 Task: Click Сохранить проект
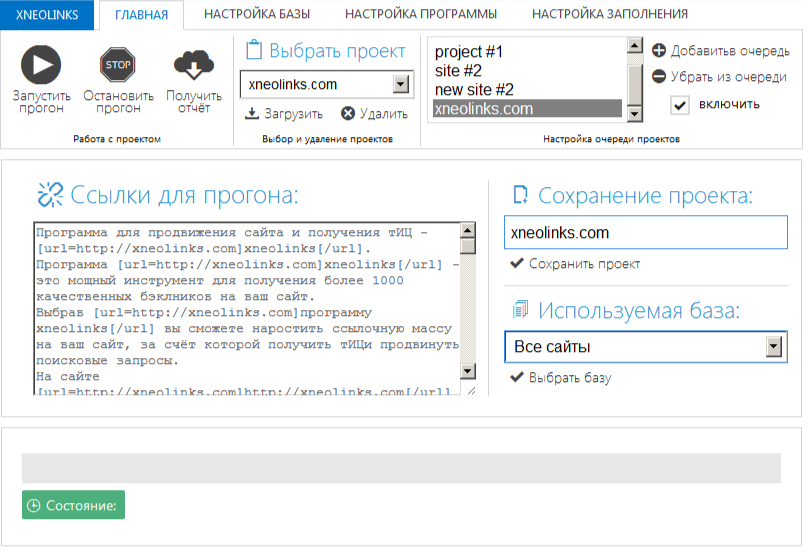[584, 264]
